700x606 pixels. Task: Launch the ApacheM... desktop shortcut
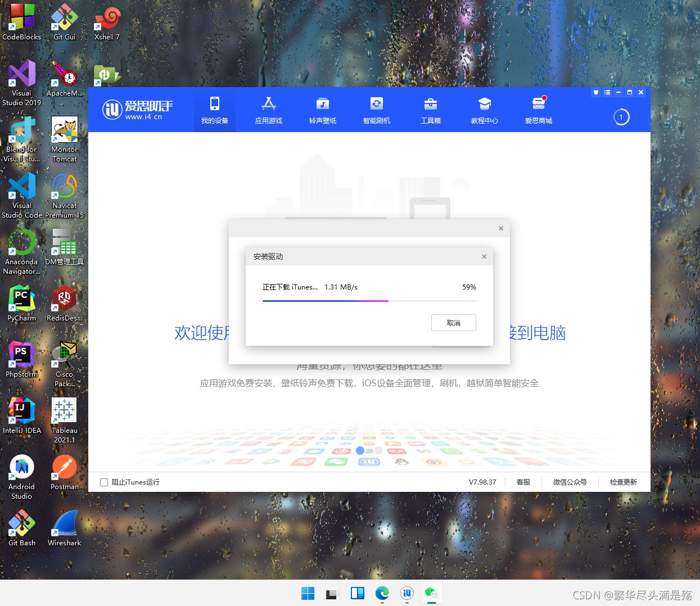[65, 79]
